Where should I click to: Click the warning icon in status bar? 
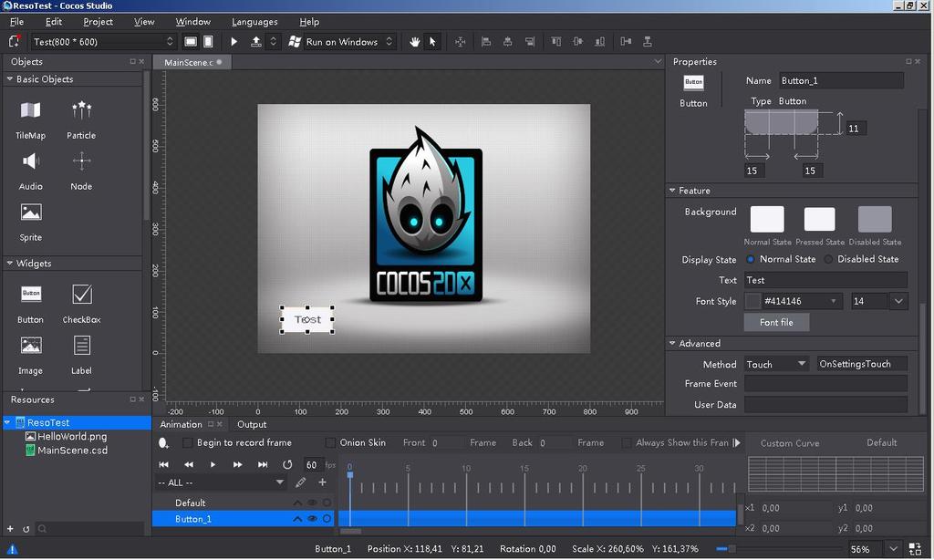tap(12, 549)
